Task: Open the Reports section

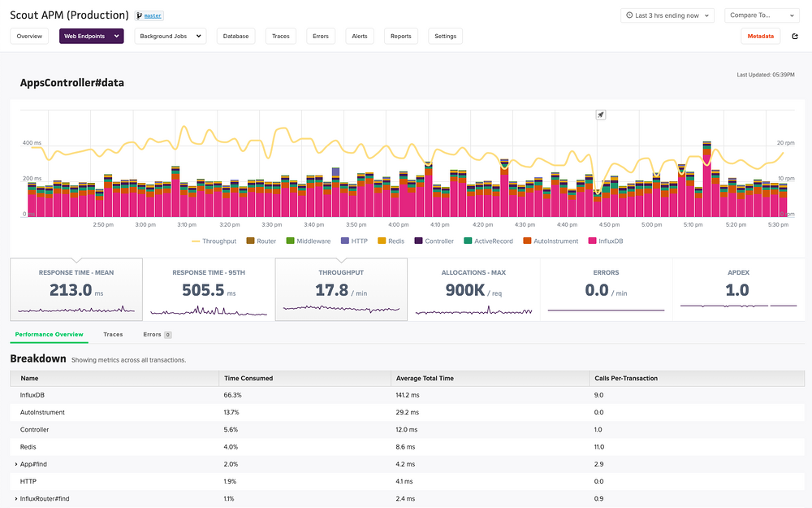Action: 401,37
